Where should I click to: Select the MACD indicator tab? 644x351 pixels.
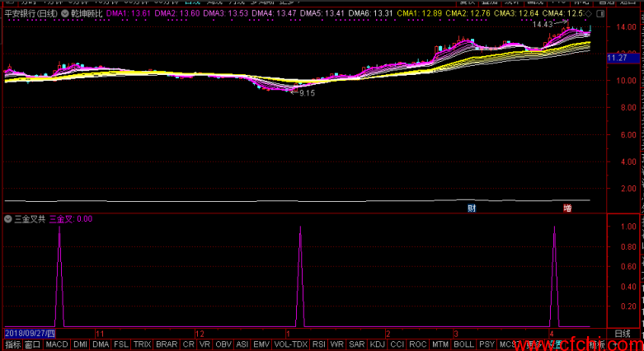[57, 344]
